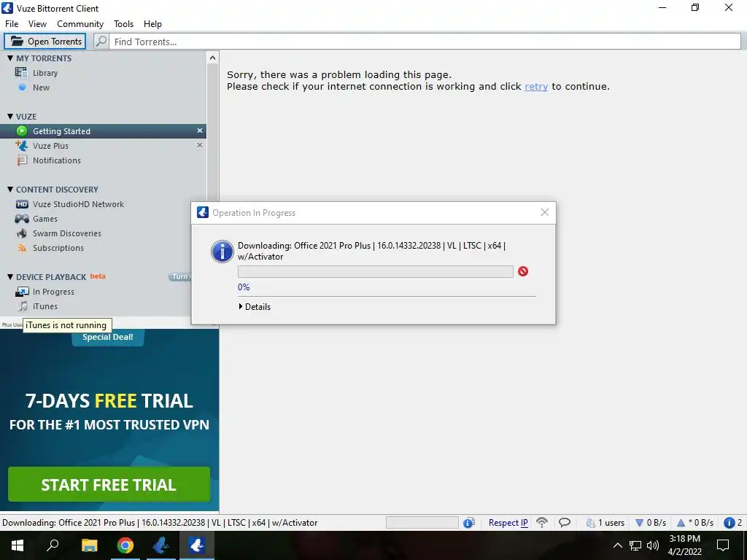This screenshot has width=747, height=560.
Task: Close the Operation In Progress dialog
Action: (544, 212)
